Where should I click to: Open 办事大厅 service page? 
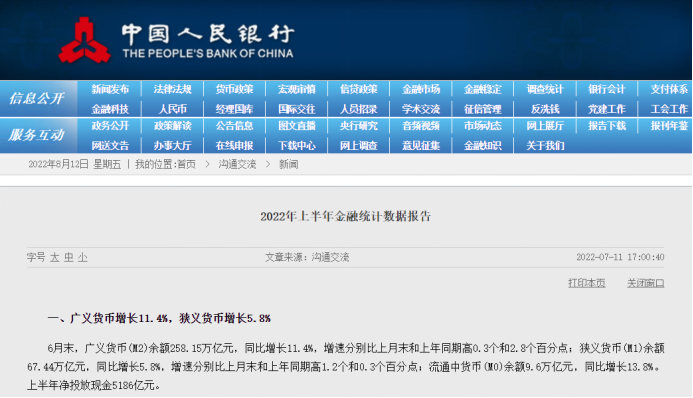click(x=172, y=145)
